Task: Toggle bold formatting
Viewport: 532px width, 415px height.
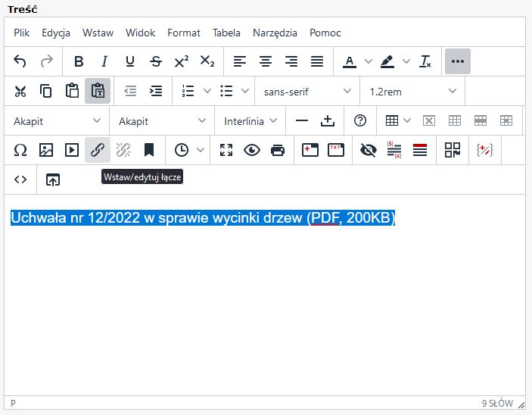Action: (x=79, y=61)
